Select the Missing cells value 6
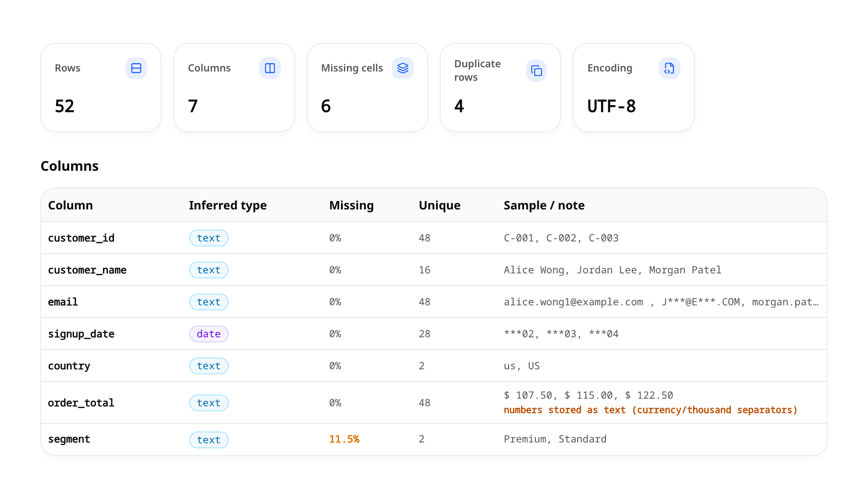Image resolution: width=868 pixels, height=503 pixels. [x=326, y=106]
